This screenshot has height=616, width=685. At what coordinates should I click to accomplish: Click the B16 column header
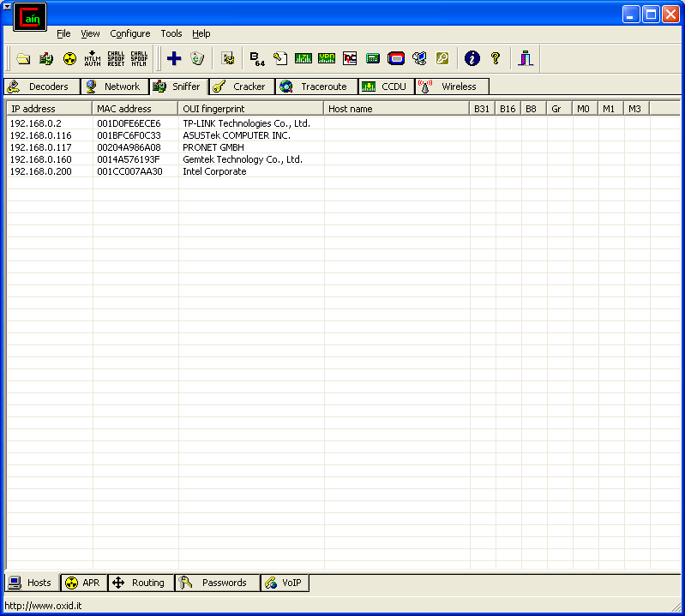(x=508, y=109)
